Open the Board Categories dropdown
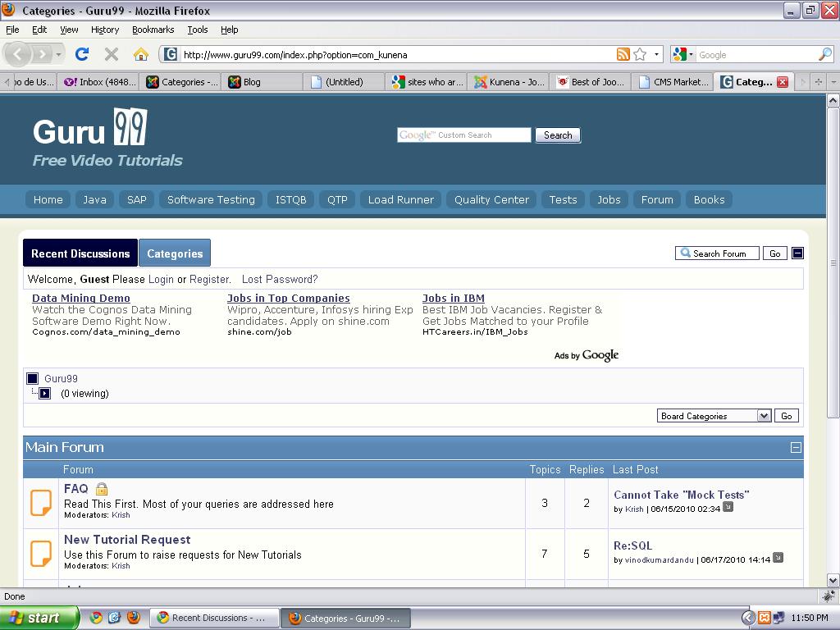Viewport: 840px width, 630px height. pos(714,416)
